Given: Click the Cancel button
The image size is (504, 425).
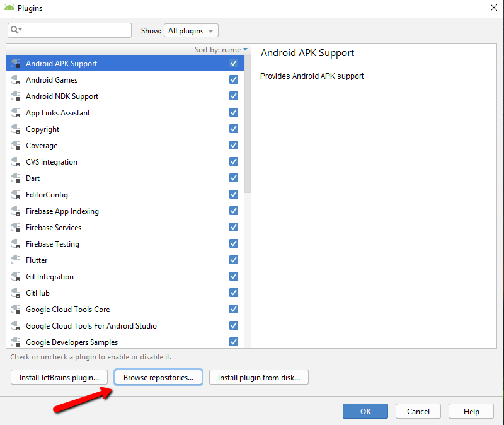Looking at the screenshot, I should 418,411.
